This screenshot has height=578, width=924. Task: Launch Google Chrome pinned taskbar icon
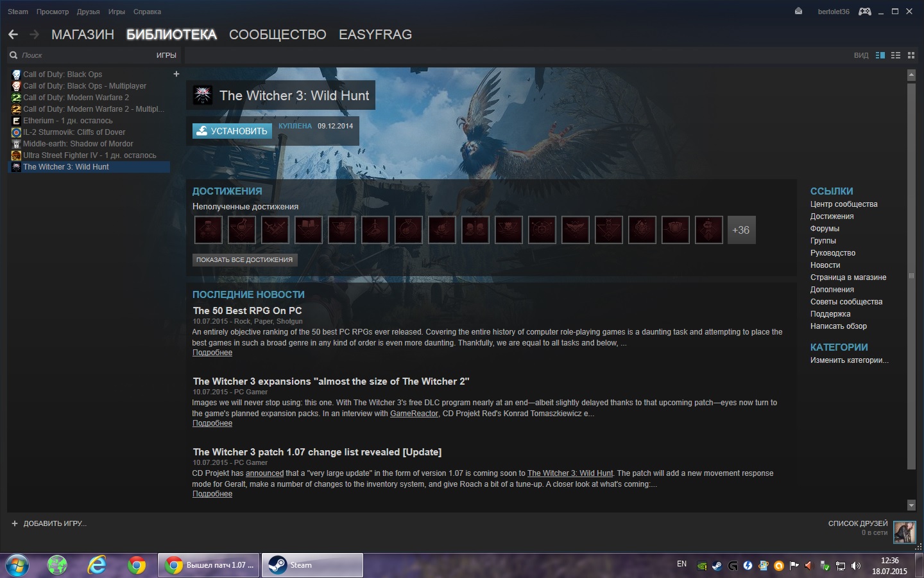click(x=136, y=566)
